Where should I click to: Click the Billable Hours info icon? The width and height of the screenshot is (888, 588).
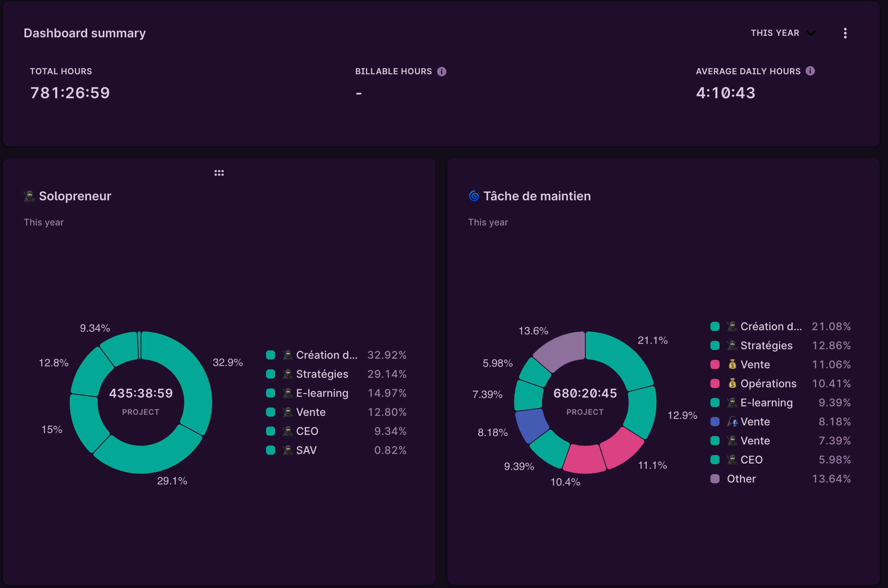pyautogui.click(x=442, y=71)
